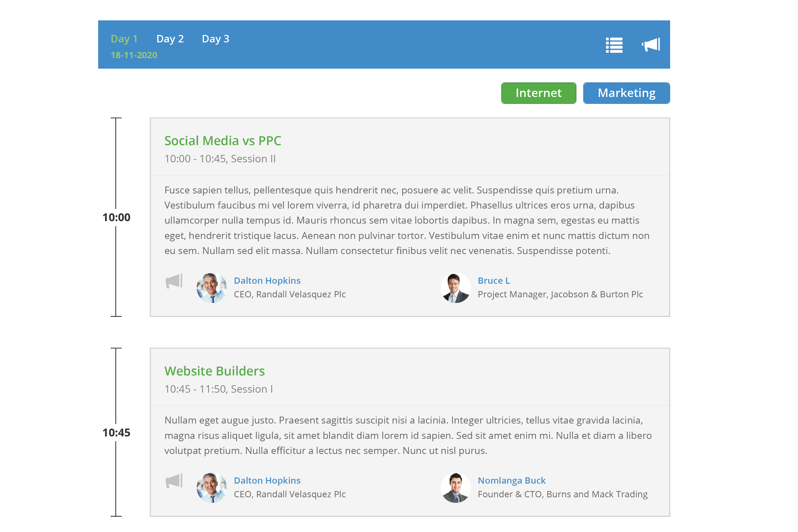Image resolution: width=798 pixels, height=532 pixels.
Task: Open the Website Builders session title
Action: [x=215, y=371]
